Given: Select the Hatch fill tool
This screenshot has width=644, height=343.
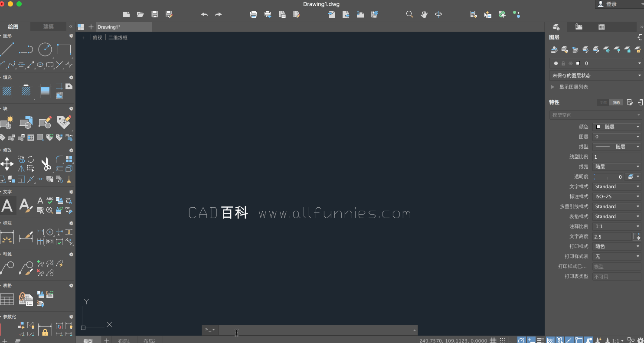Looking at the screenshot, I should [x=7, y=91].
